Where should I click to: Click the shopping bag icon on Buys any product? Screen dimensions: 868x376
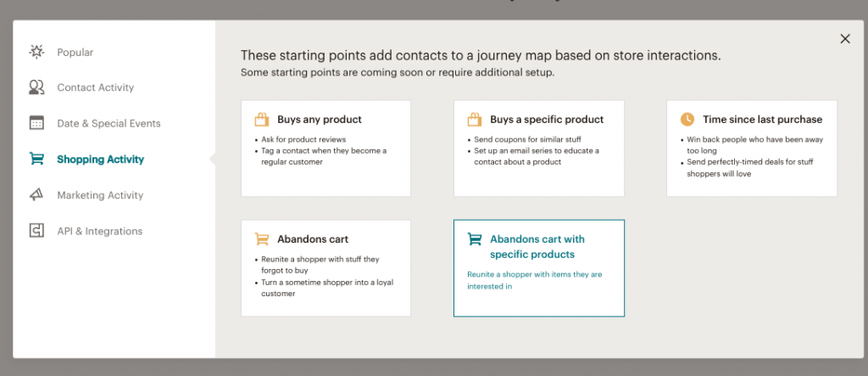pos(262,119)
